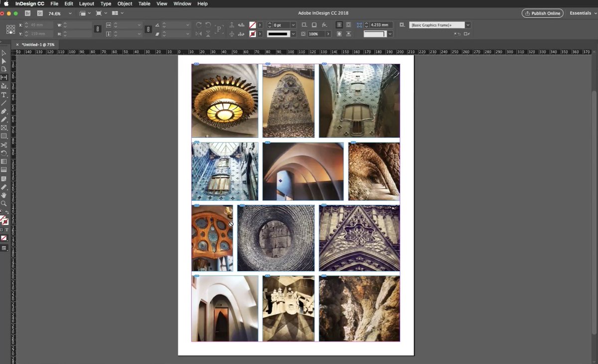Grab the Hand tool

(4, 195)
